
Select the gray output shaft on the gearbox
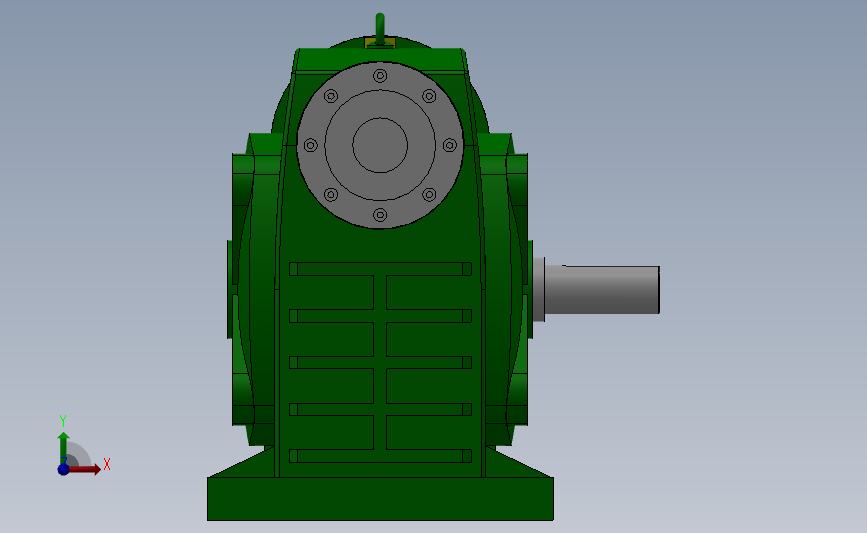pyautogui.click(x=602, y=290)
